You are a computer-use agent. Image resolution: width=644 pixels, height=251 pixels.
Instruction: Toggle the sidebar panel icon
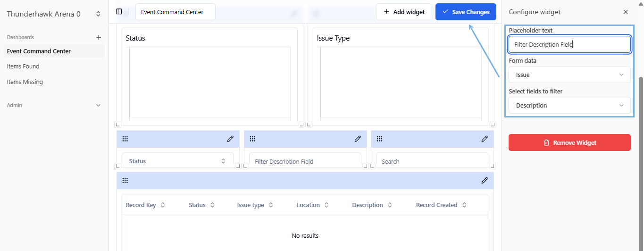click(x=119, y=12)
